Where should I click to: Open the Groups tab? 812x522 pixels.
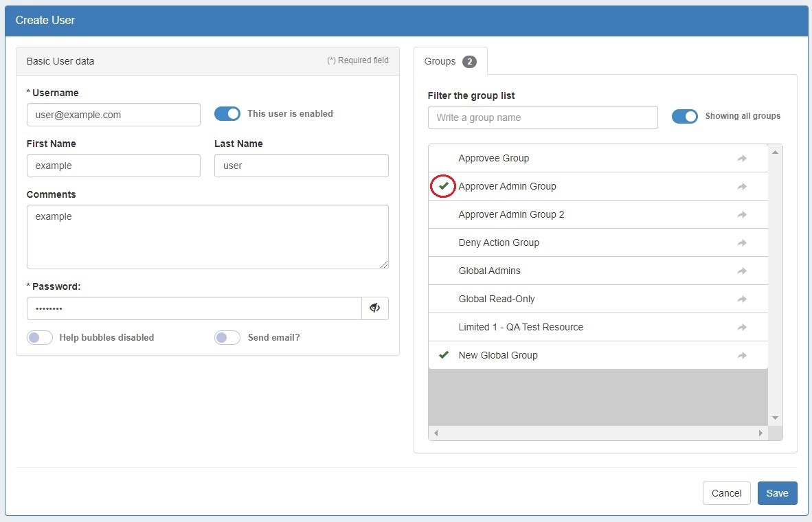450,62
